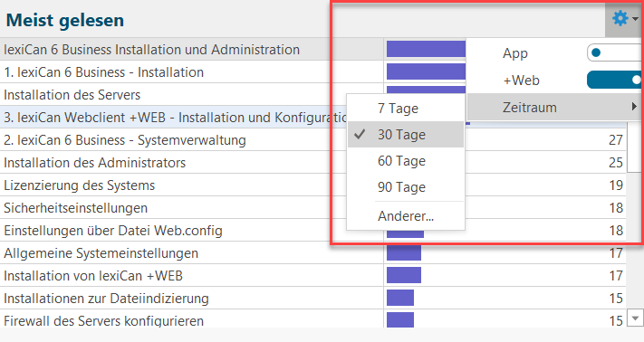The width and height of the screenshot is (644, 342).
Task: Open the Anderer... custom period option
Action: [406, 215]
